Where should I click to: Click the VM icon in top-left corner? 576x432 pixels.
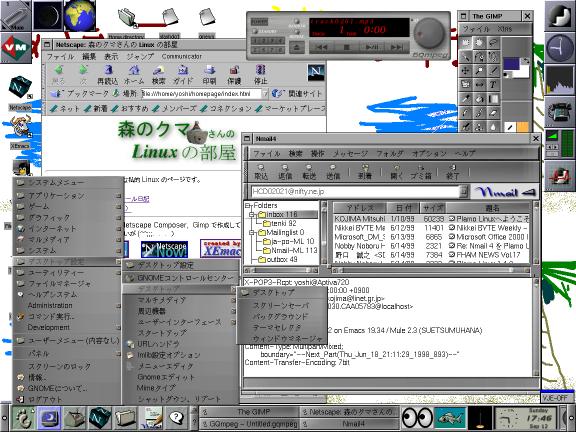pos(16,47)
